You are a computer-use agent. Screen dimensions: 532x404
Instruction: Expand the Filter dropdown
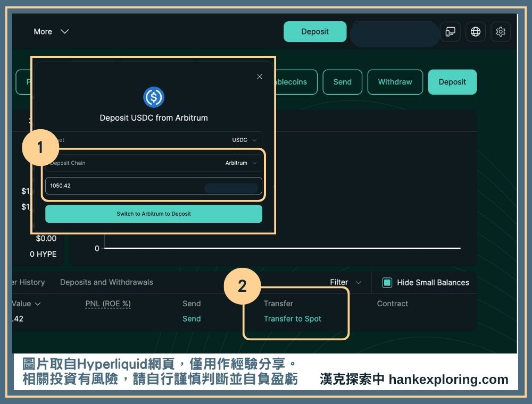click(x=345, y=282)
